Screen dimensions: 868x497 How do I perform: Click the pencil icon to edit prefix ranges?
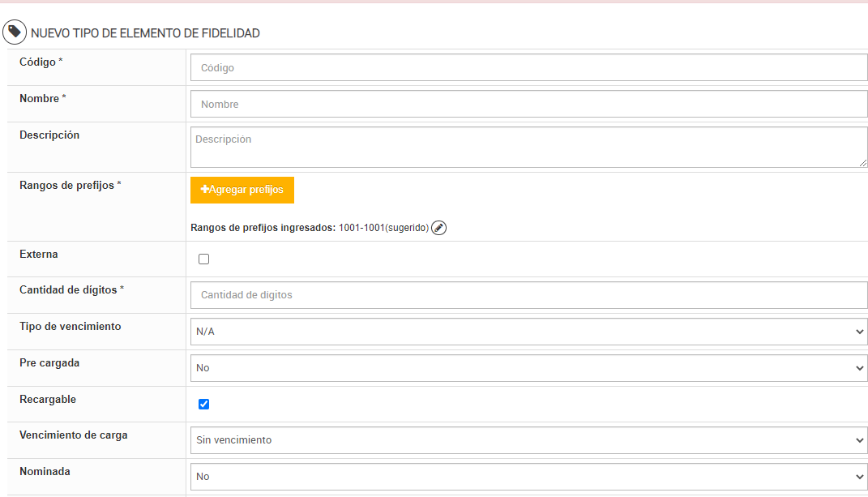[x=438, y=228]
